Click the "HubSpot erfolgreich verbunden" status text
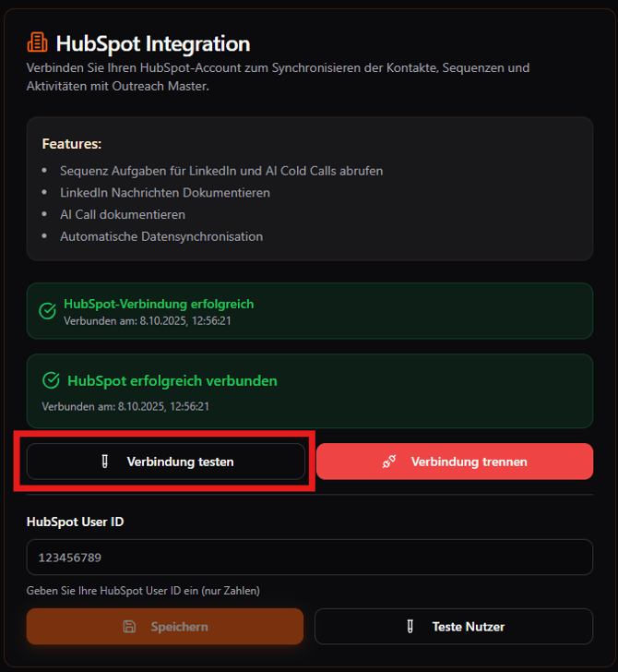618x672 pixels. click(x=172, y=380)
